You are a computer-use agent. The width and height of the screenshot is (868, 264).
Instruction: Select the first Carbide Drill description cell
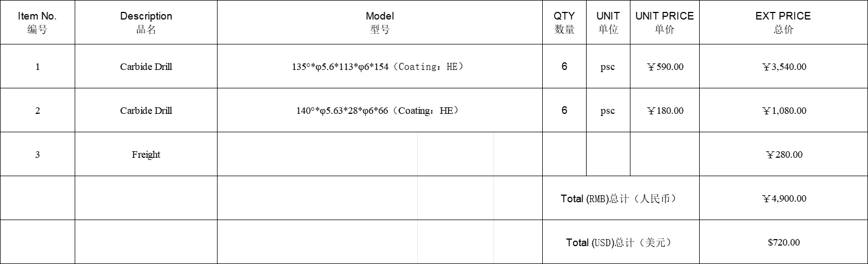tap(146, 66)
